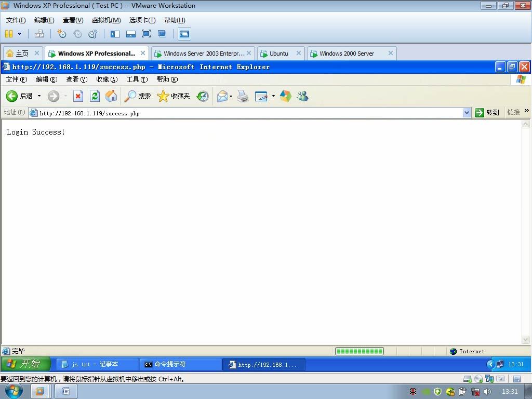
Task: Open Internet Explorer 收藏(A) menu
Action: point(107,79)
